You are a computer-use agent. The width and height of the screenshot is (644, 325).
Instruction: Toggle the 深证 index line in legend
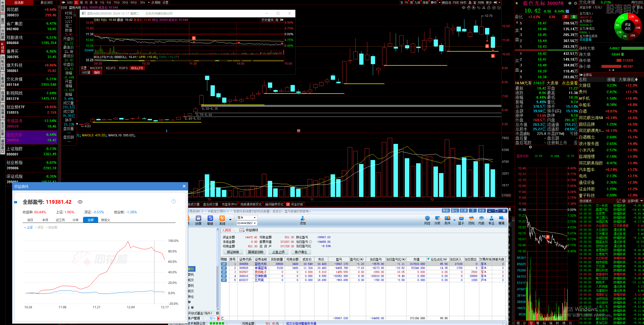click(39, 227)
